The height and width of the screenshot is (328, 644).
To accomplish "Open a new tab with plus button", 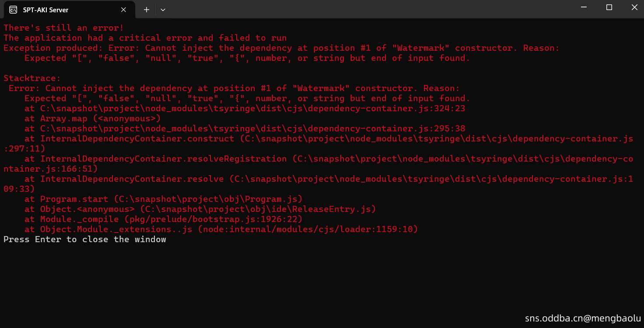I will click(147, 10).
